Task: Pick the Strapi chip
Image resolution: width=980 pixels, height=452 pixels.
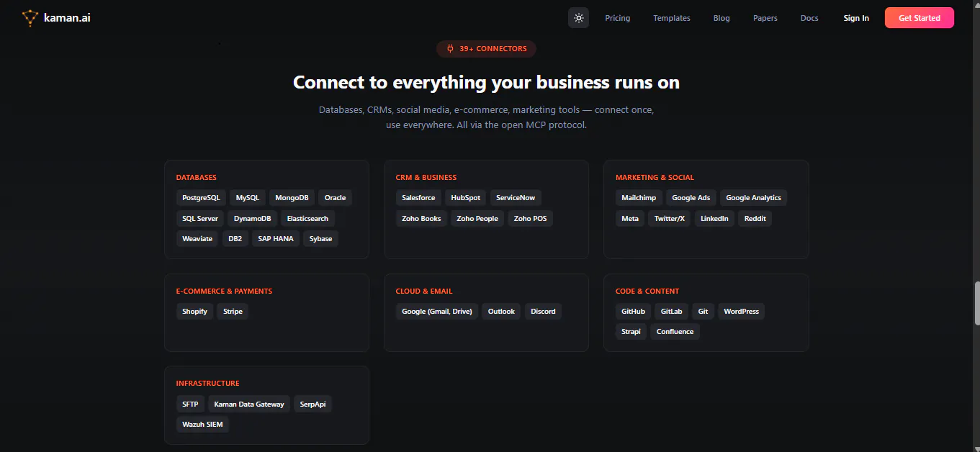Action: [631, 332]
